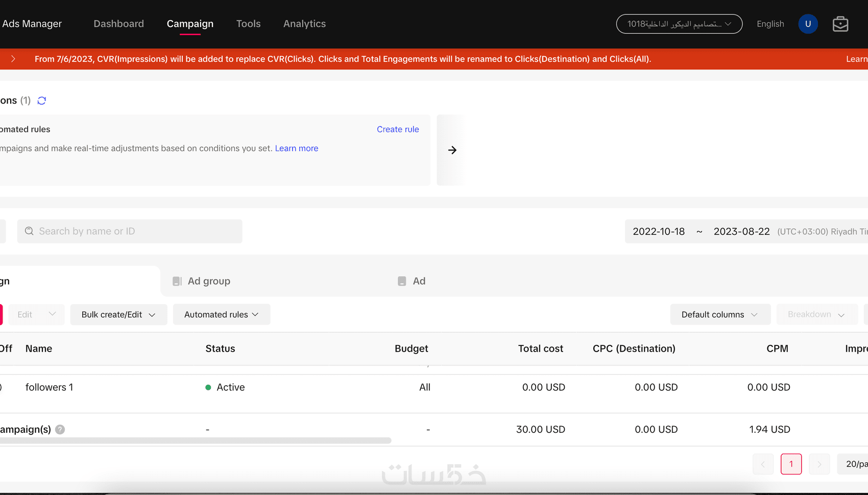Go to the Dashboard menu

point(118,24)
